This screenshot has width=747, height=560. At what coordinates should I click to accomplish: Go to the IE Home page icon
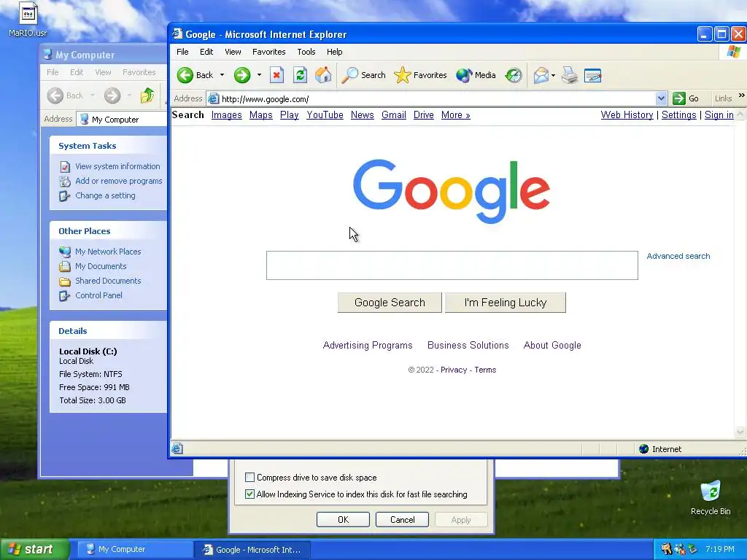coord(323,75)
